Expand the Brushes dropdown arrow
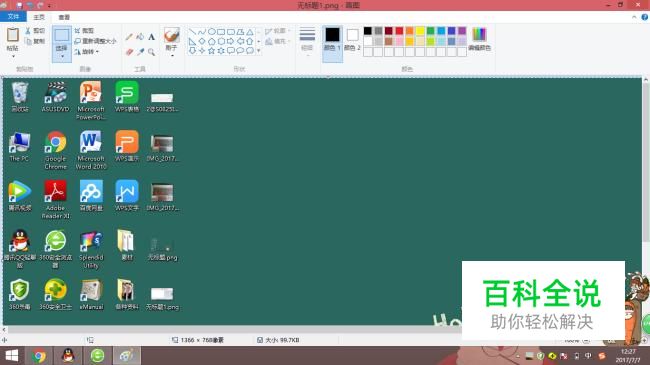 [172, 56]
